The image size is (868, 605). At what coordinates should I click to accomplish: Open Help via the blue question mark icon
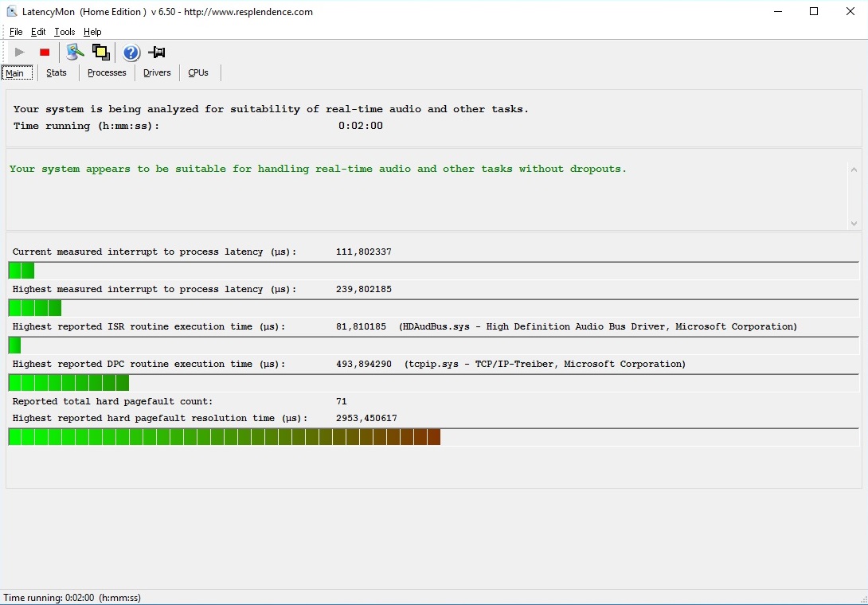coord(131,53)
